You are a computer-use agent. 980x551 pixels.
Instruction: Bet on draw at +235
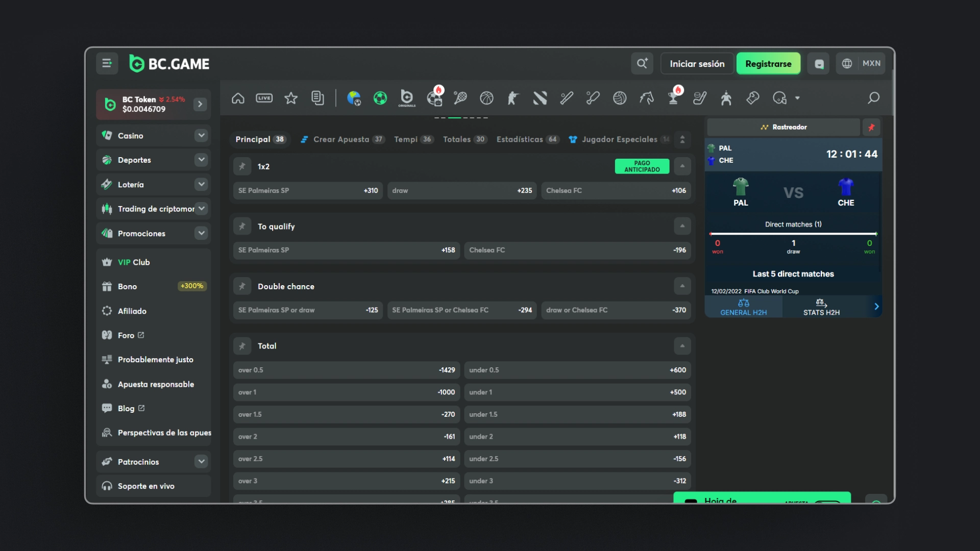pyautogui.click(x=462, y=191)
